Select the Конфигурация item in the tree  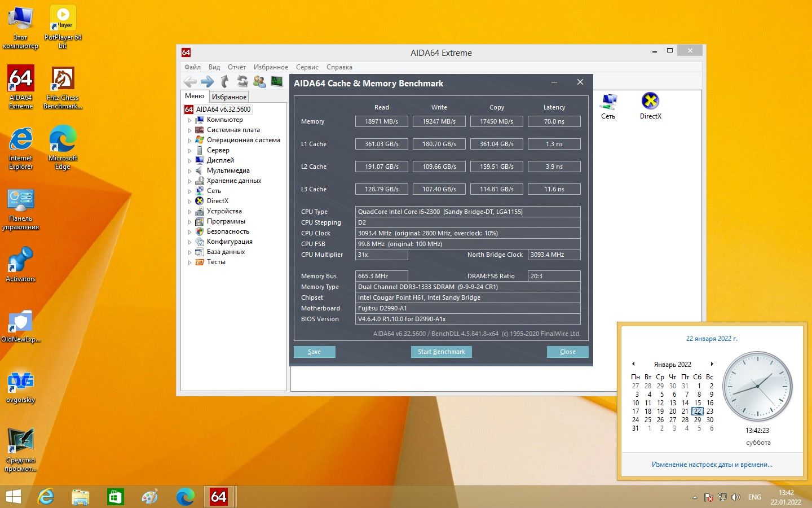tap(230, 242)
